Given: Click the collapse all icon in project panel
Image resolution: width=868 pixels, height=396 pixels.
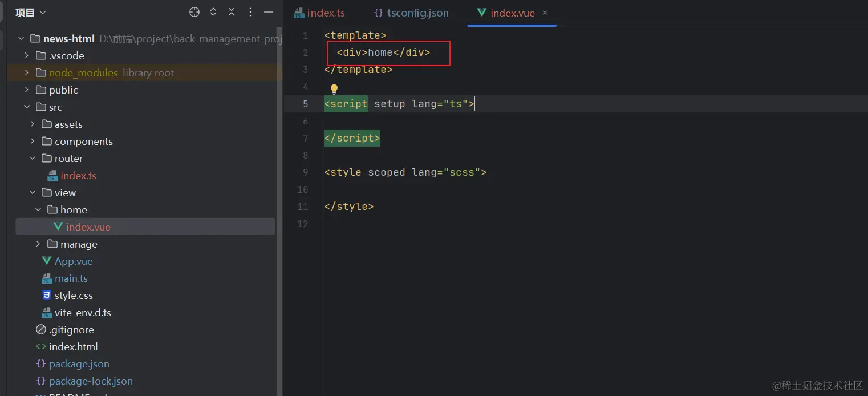Looking at the screenshot, I should (x=232, y=12).
